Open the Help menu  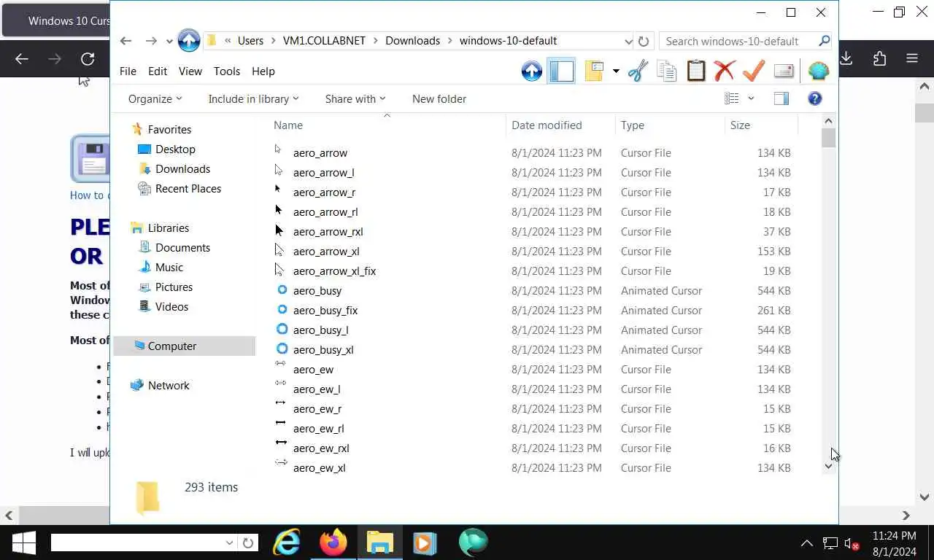click(x=263, y=71)
